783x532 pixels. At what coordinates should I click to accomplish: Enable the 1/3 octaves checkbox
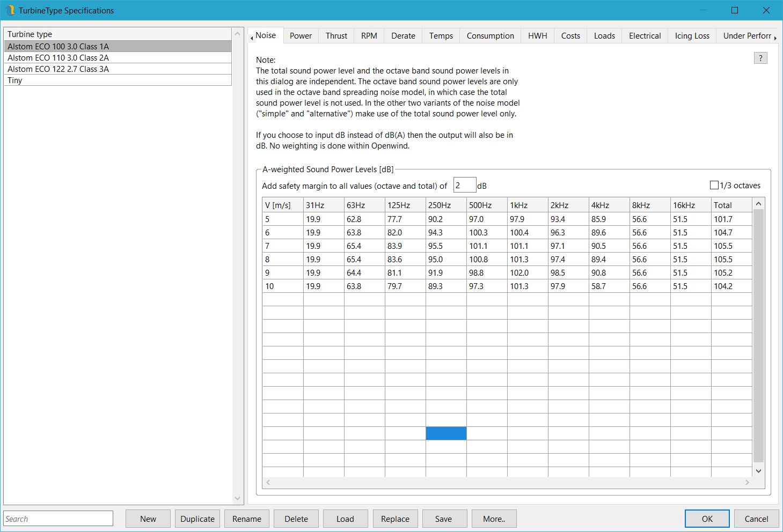[714, 185]
